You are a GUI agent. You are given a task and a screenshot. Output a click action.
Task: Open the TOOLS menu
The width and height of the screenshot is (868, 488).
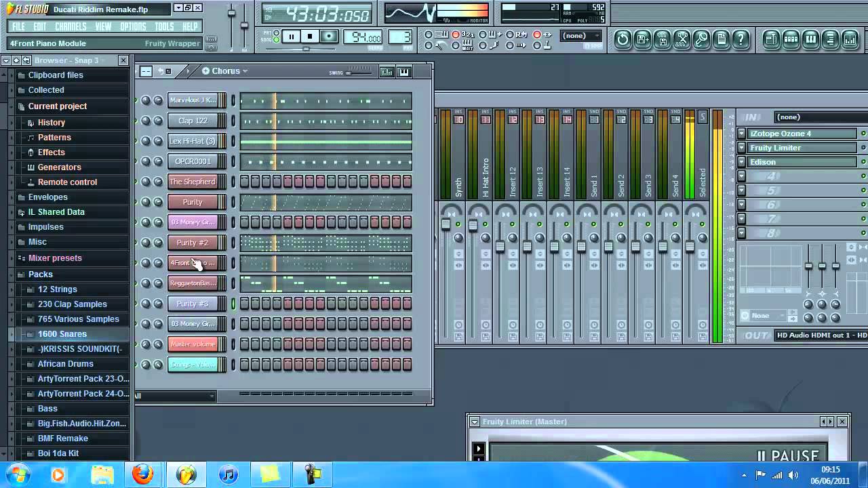164,26
